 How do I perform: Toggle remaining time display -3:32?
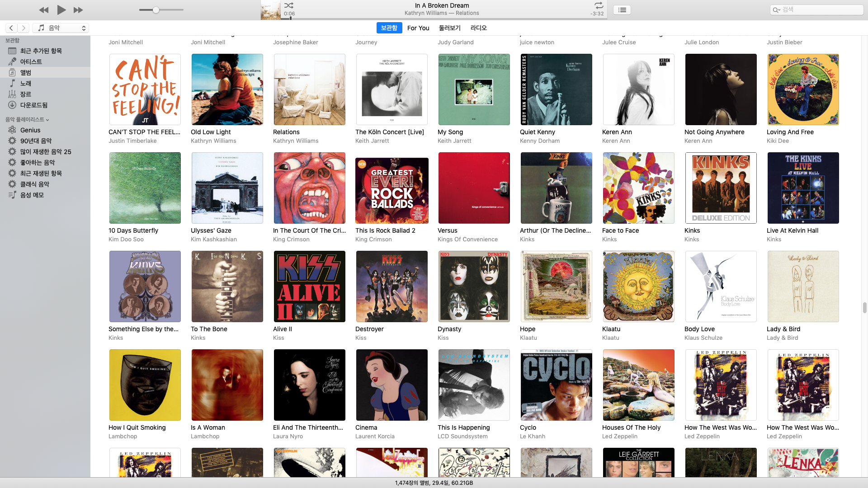597,14
